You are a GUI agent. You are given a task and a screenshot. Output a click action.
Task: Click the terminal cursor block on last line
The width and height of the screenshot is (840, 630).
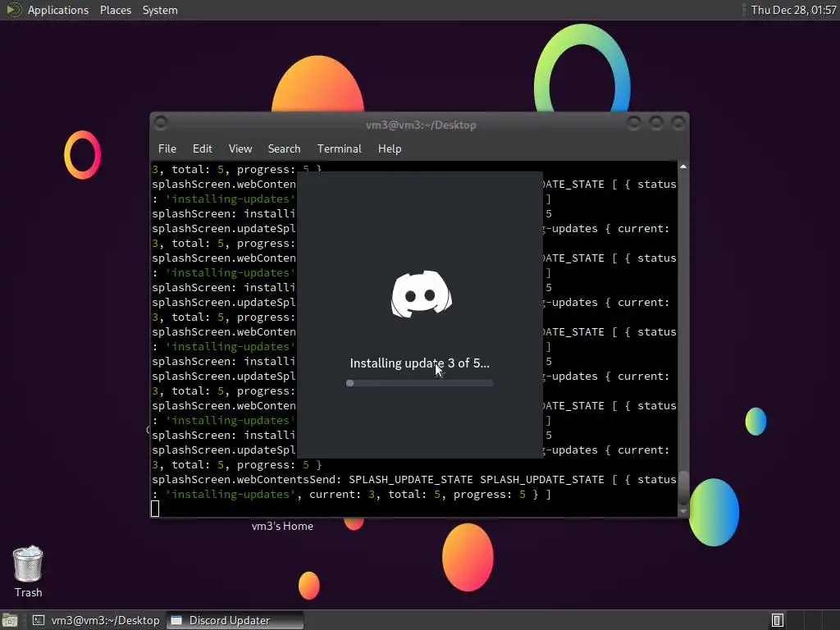(155, 509)
